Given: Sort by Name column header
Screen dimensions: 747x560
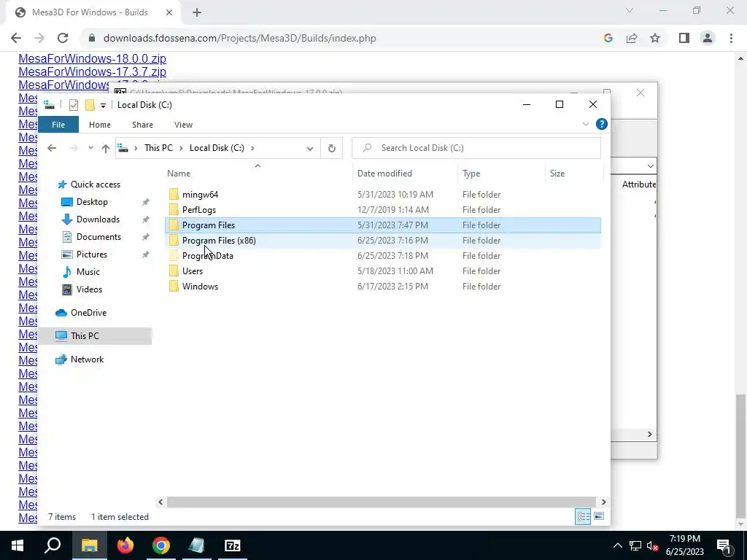Looking at the screenshot, I should [179, 174].
